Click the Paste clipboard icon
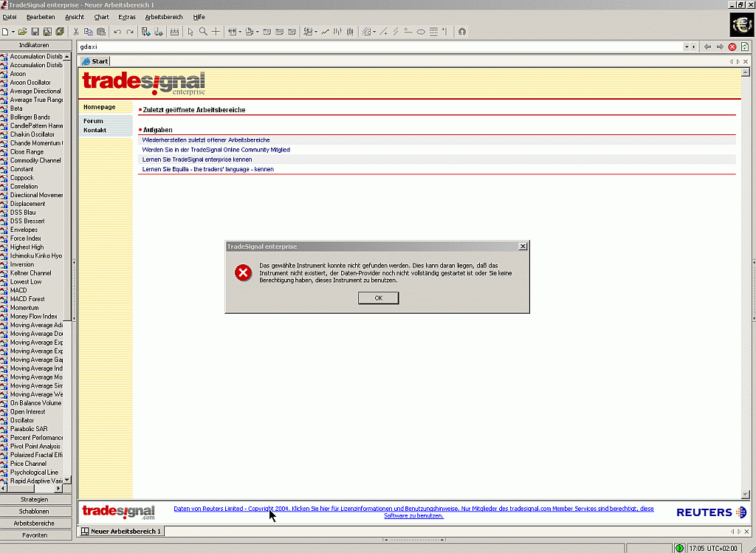 (101, 32)
